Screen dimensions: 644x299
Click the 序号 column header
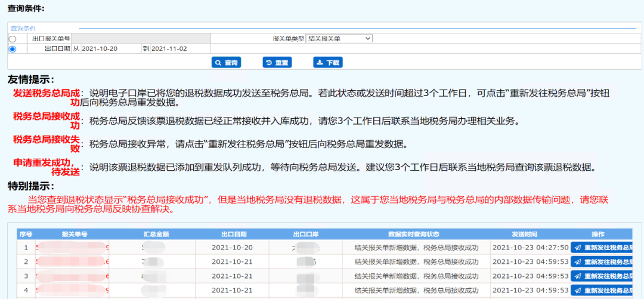pyautogui.click(x=26, y=235)
